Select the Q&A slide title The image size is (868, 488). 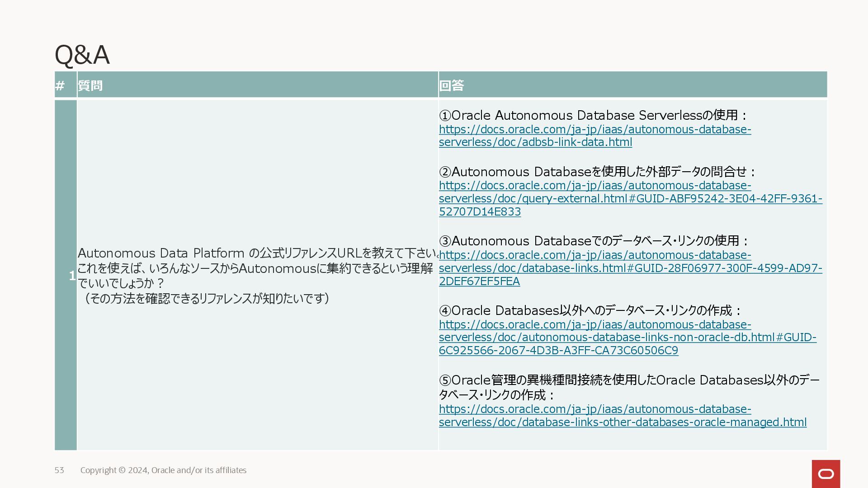pyautogui.click(x=82, y=55)
